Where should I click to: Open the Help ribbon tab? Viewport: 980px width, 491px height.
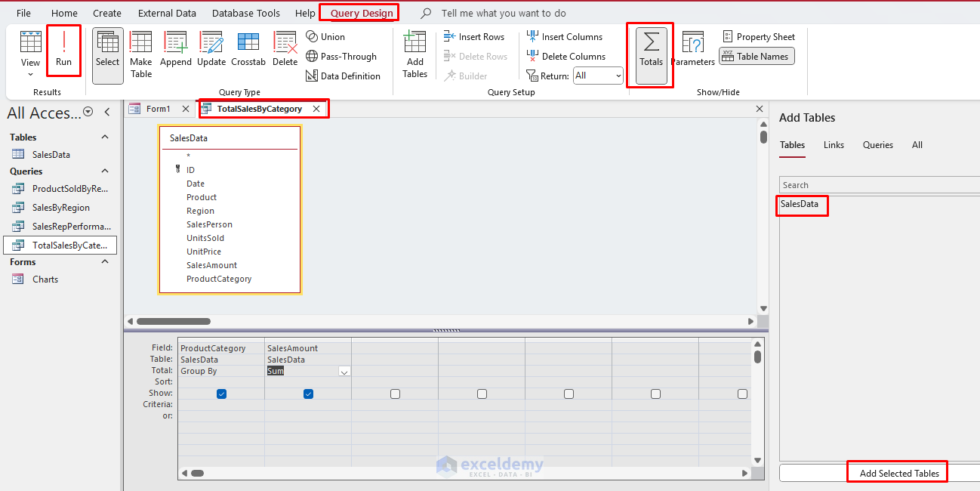(305, 13)
